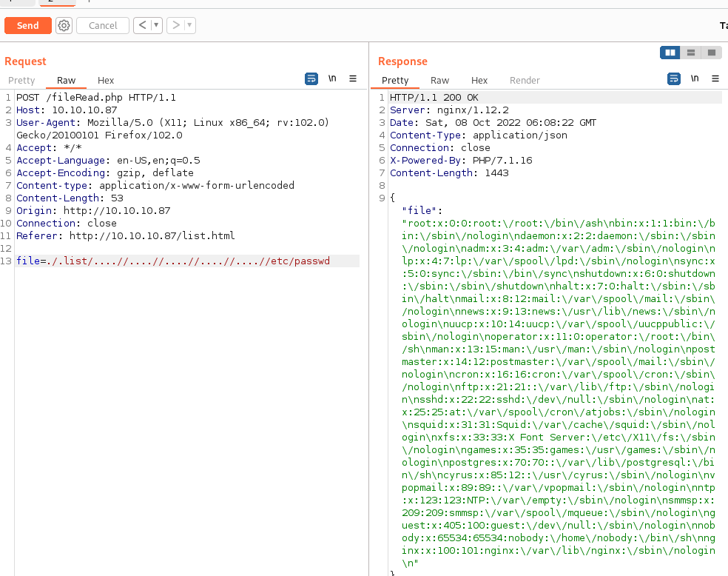Open the Response Render tab

(525, 81)
